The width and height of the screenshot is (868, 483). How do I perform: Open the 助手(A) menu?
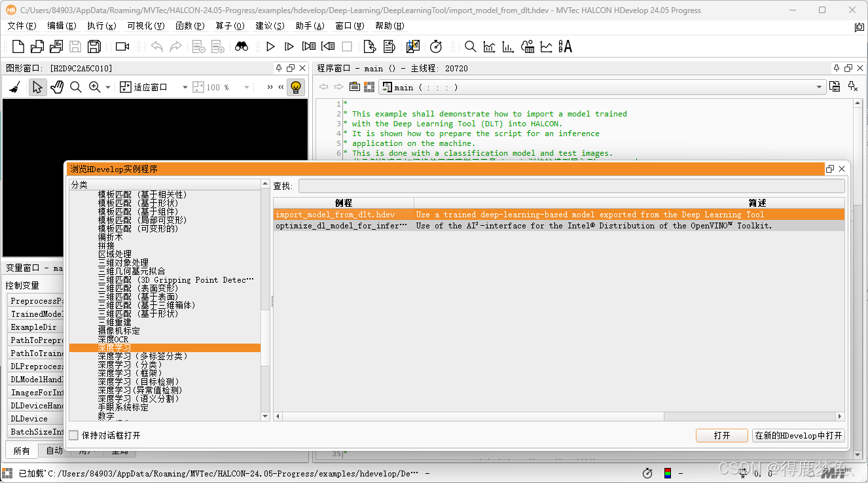(310, 26)
